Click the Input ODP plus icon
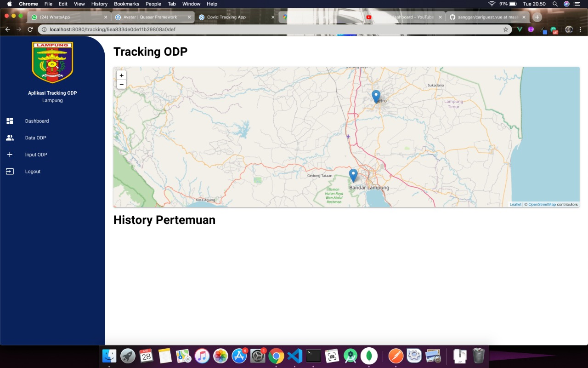This screenshot has width=588, height=368. [x=10, y=155]
